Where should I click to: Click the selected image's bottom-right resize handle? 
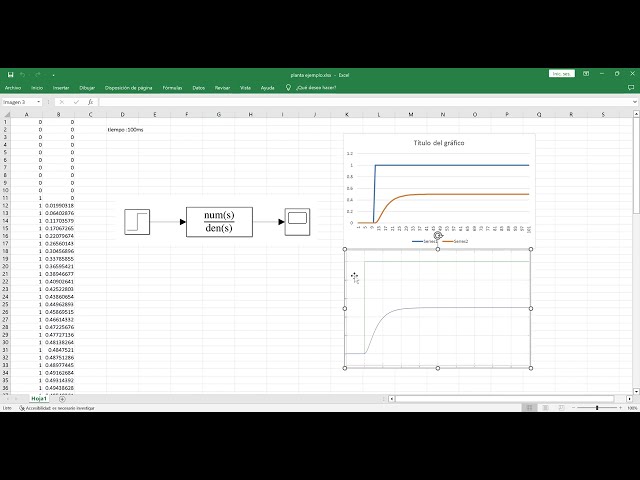(x=531, y=368)
